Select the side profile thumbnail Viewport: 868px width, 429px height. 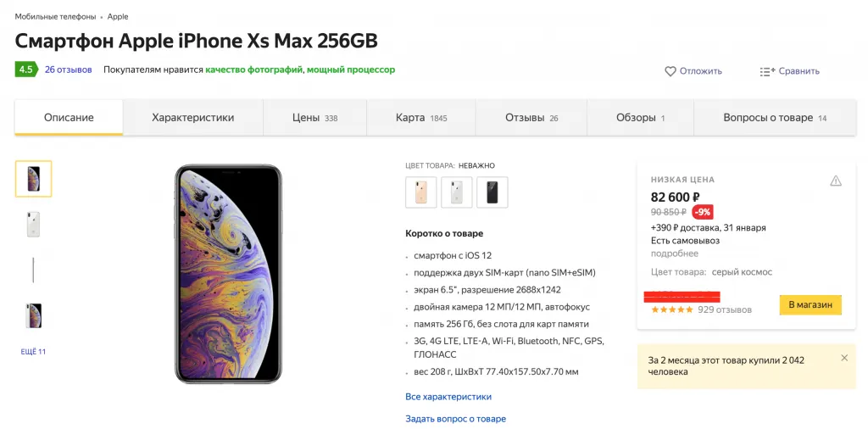[33, 270]
